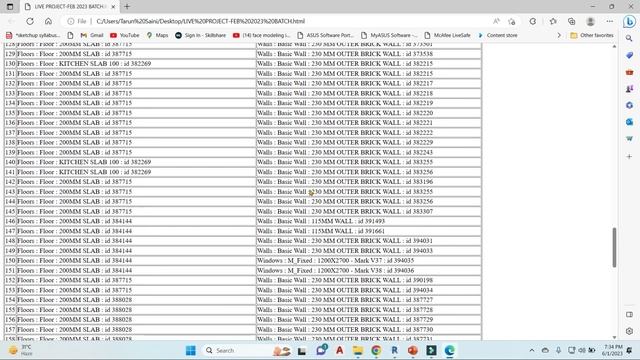Screen dimensions: 640x360
Task: Open Content store bookmark
Action: 498,36
